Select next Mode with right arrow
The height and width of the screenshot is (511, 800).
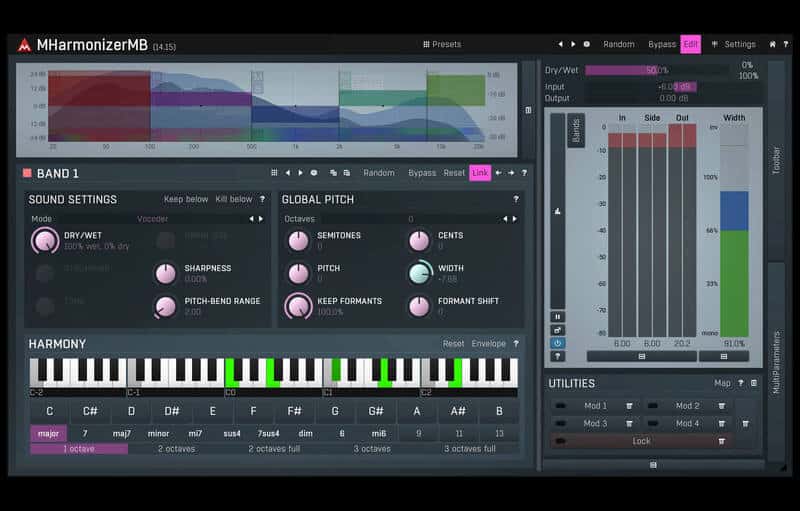pyautogui.click(x=261, y=219)
